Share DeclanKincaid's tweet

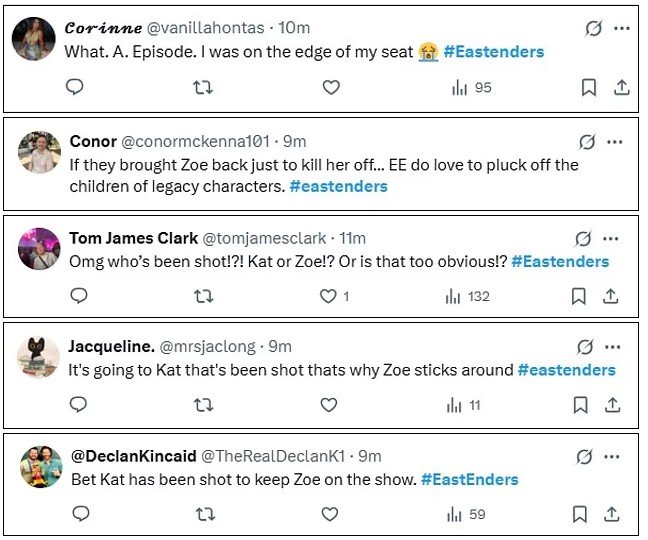point(611,514)
